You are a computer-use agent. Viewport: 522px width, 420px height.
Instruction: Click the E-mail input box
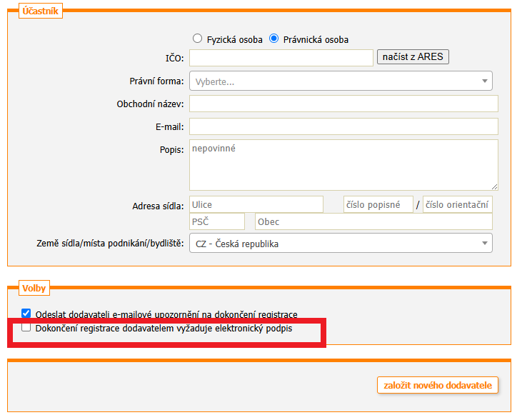[x=343, y=126]
